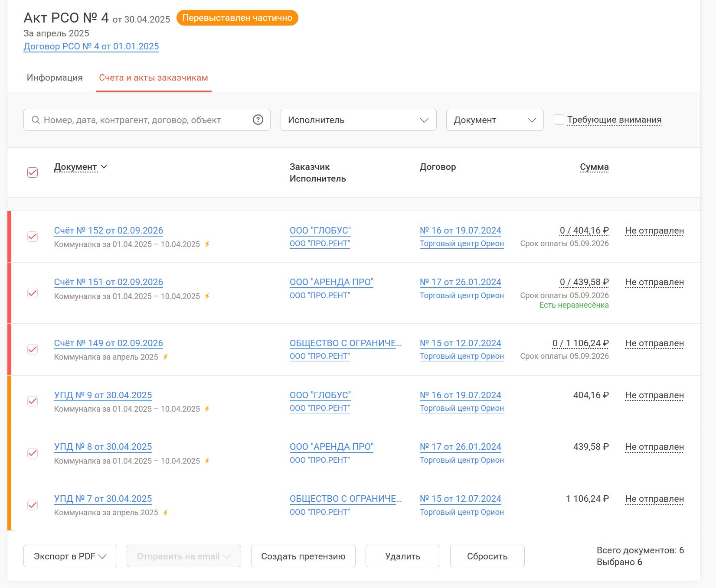Uncheck the Счёт № 151 row checkbox
The image size is (716, 588).
tap(33, 293)
